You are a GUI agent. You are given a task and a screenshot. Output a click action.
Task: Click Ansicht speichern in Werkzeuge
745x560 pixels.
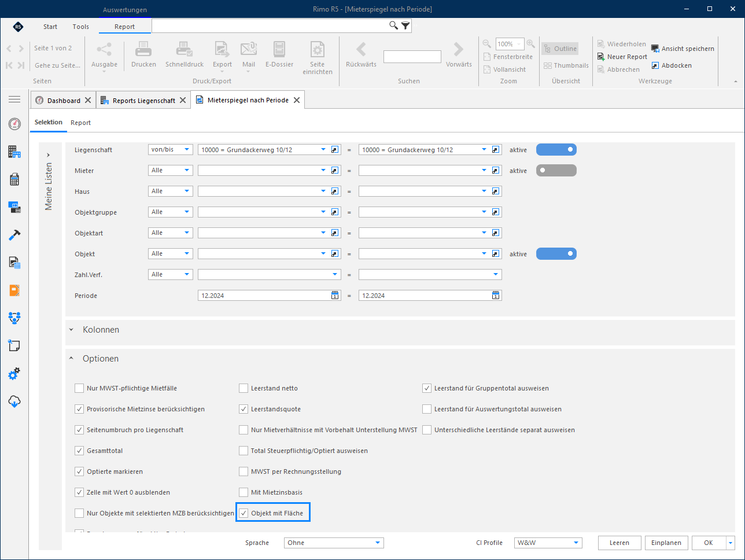[x=683, y=49]
